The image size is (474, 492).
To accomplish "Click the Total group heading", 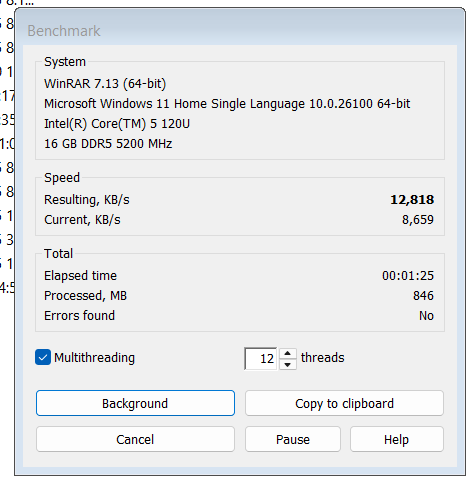I will [x=58, y=254].
